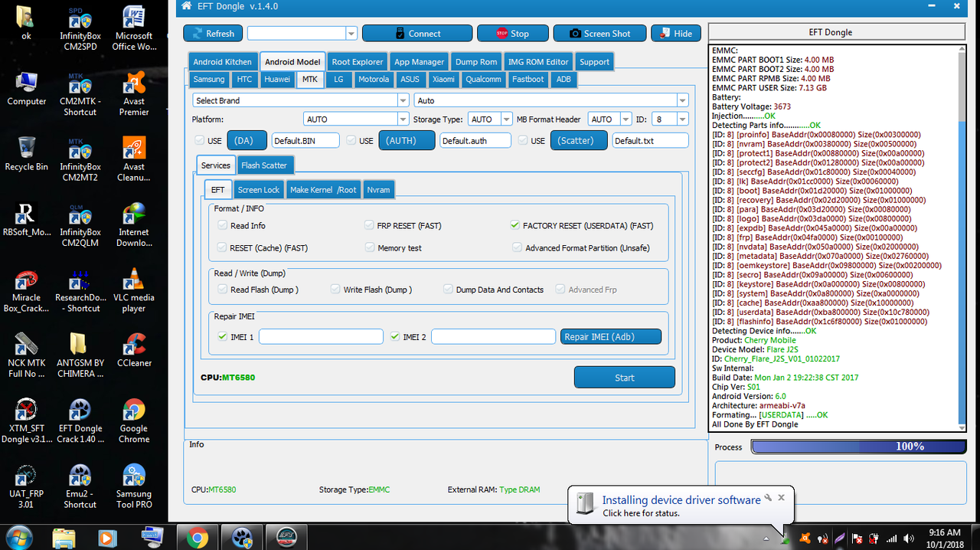
Task: Open Windows Start menu
Action: (x=18, y=537)
